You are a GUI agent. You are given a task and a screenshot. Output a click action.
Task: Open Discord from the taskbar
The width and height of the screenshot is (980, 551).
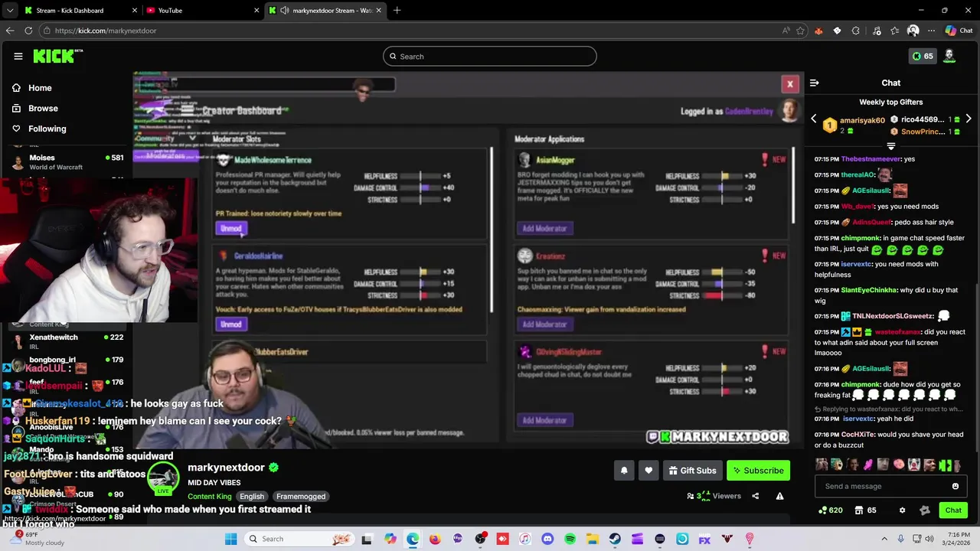[x=547, y=539]
